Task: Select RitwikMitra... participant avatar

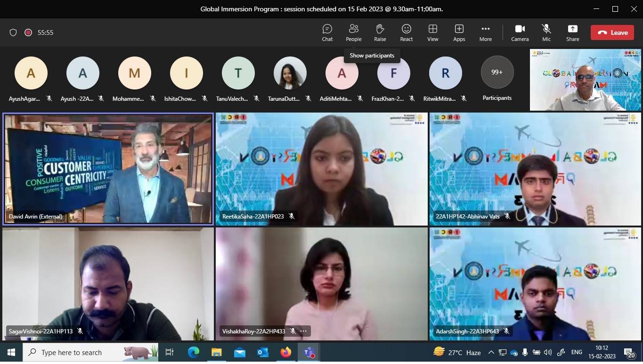Action: [x=446, y=73]
